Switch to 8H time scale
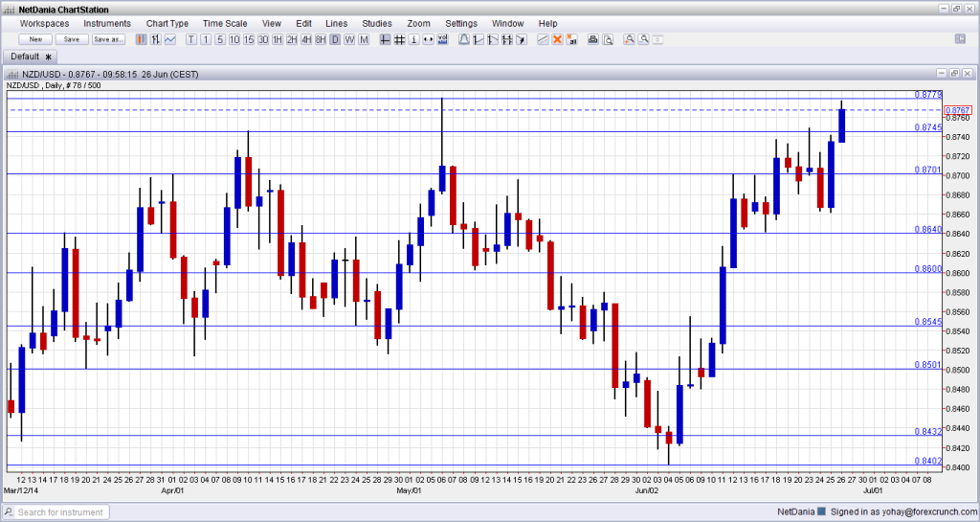 [321, 39]
